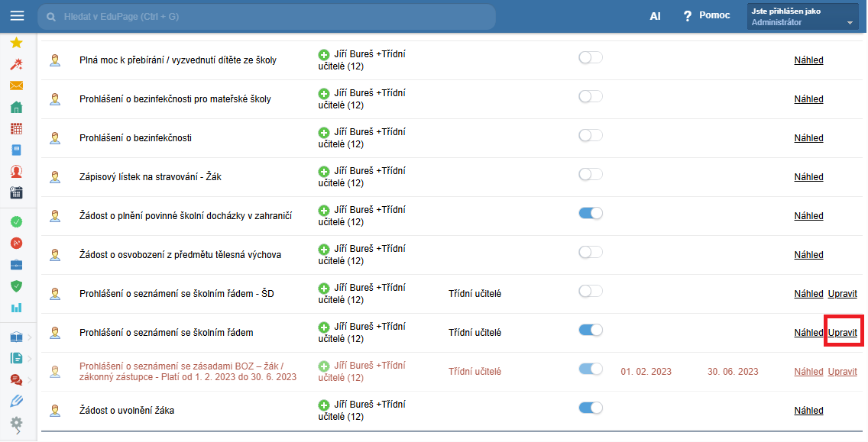Click Upravit for Prohlášení o seznámení se školním řádem
Screen dimensions: 868x442
pos(842,333)
